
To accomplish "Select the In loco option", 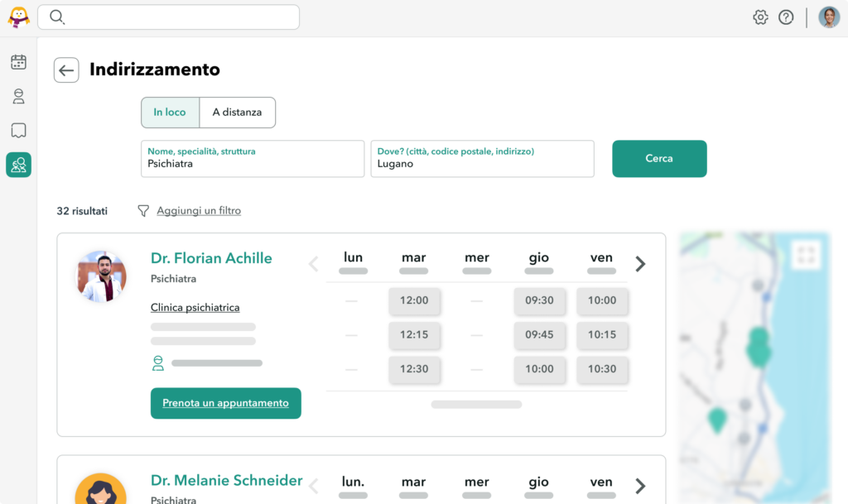I will pos(170,112).
